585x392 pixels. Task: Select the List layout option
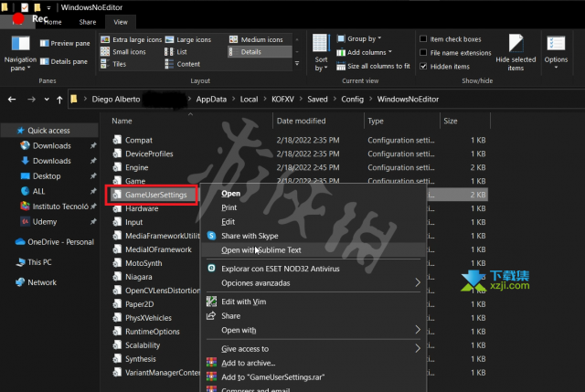click(x=176, y=52)
